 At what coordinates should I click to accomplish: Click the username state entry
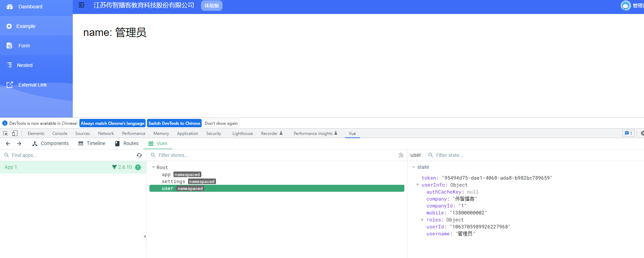coord(451,234)
